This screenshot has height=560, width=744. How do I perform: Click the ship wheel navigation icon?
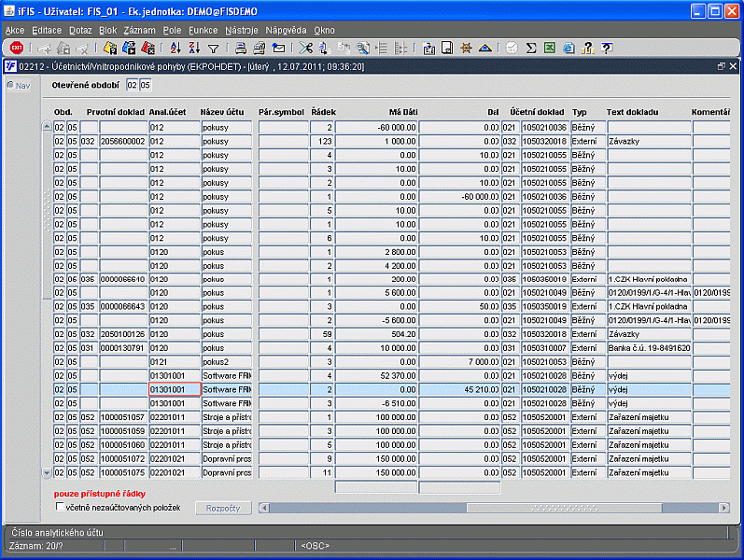466,48
